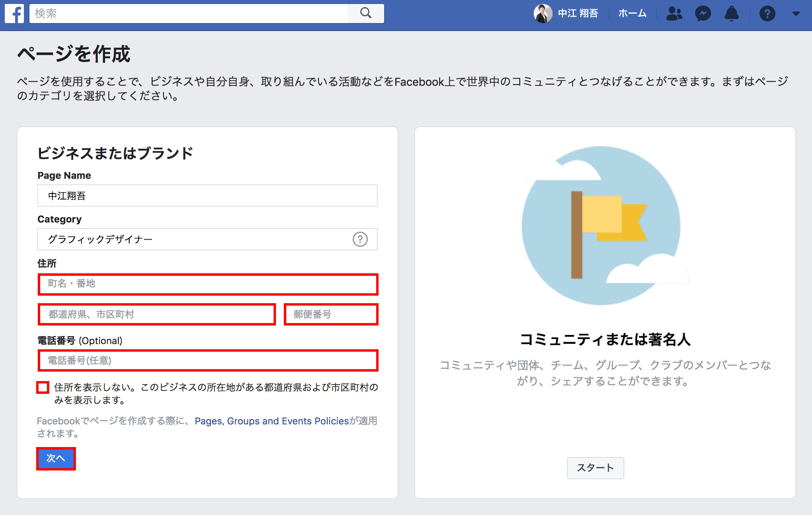Click the 次へ button

pyautogui.click(x=56, y=459)
